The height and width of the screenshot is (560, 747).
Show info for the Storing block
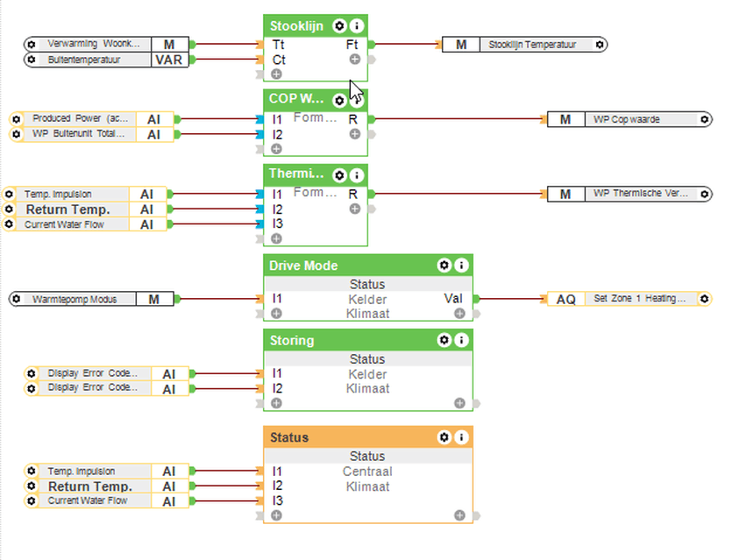tap(461, 340)
